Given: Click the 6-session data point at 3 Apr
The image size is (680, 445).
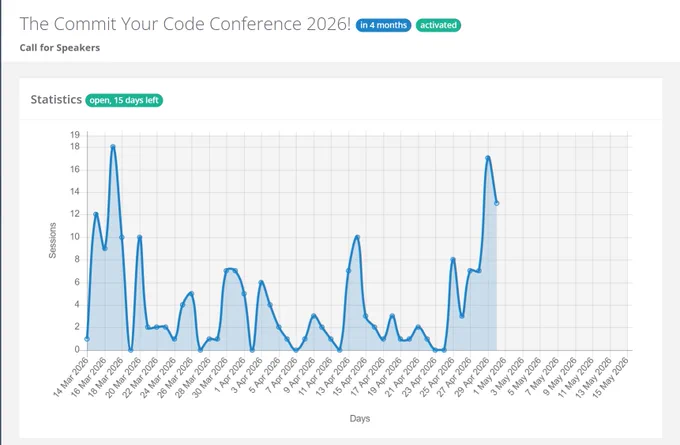Looking at the screenshot, I should point(261,282).
